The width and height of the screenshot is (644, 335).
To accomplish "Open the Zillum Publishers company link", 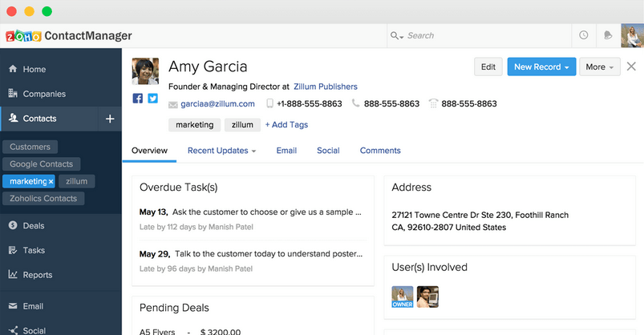I will click(326, 87).
